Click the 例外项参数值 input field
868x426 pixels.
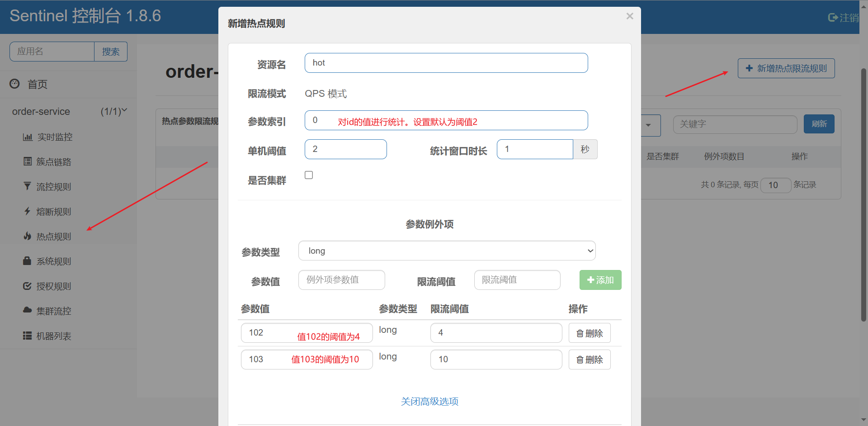point(342,280)
